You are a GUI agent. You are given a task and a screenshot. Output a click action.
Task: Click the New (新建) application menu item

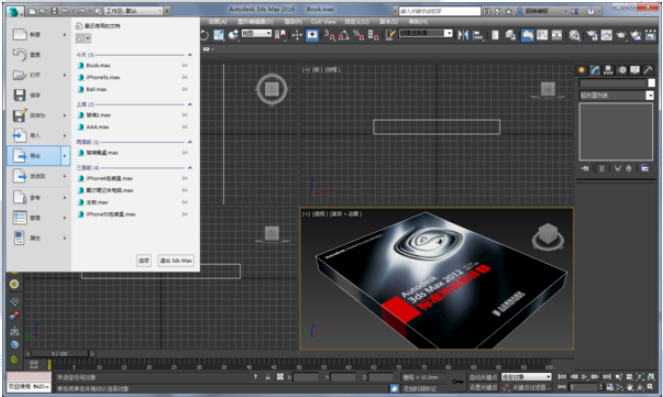pos(38,35)
